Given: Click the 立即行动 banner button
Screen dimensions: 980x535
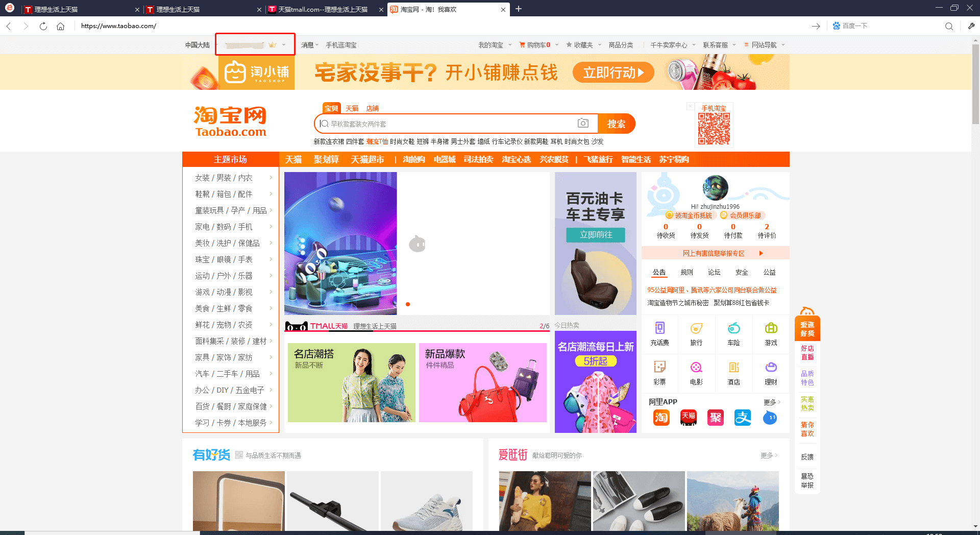Looking at the screenshot, I should [613, 72].
